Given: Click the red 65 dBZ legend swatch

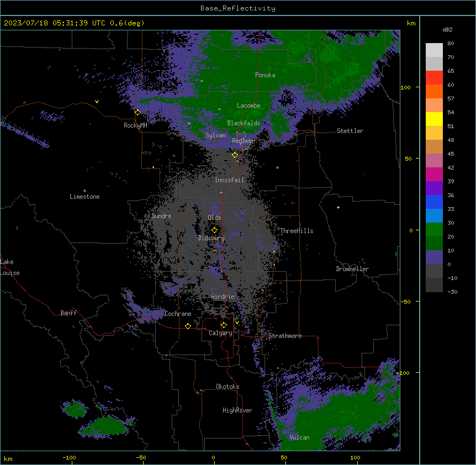Looking at the screenshot, I should (x=434, y=78).
